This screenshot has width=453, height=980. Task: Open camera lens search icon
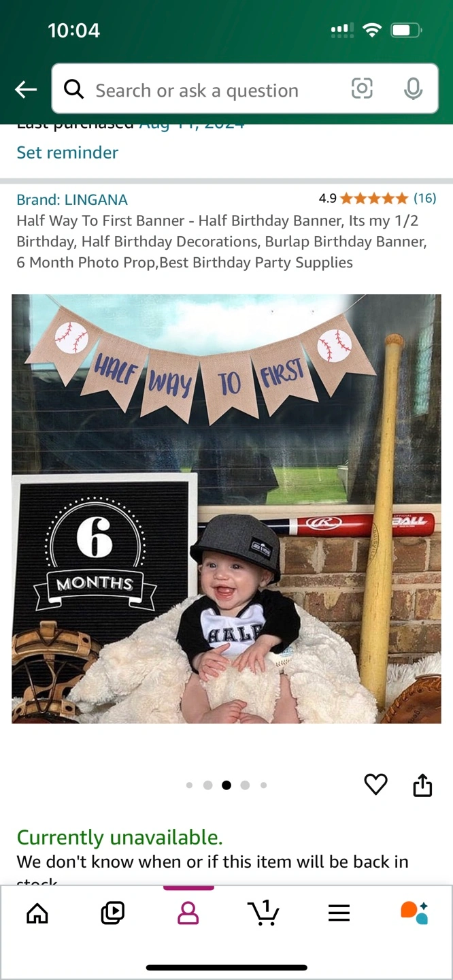362,88
